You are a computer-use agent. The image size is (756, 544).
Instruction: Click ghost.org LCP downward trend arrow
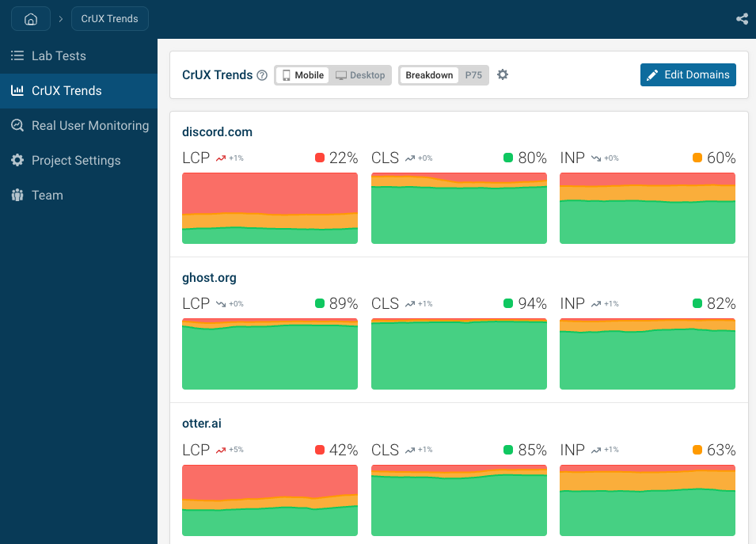[x=221, y=304]
